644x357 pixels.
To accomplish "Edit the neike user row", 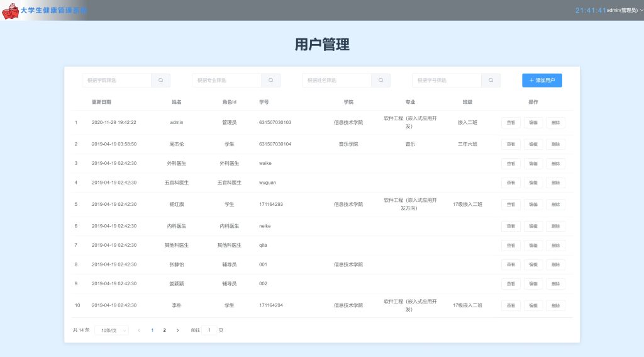I will coord(533,226).
